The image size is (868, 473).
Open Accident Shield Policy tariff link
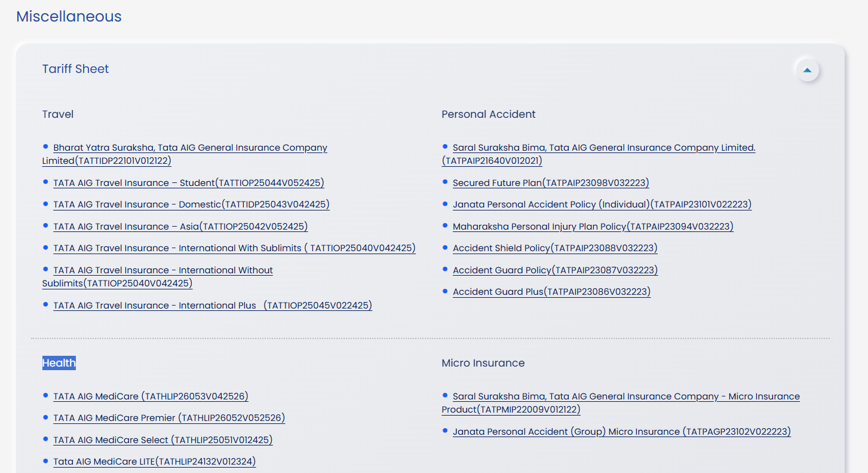click(x=554, y=248)
